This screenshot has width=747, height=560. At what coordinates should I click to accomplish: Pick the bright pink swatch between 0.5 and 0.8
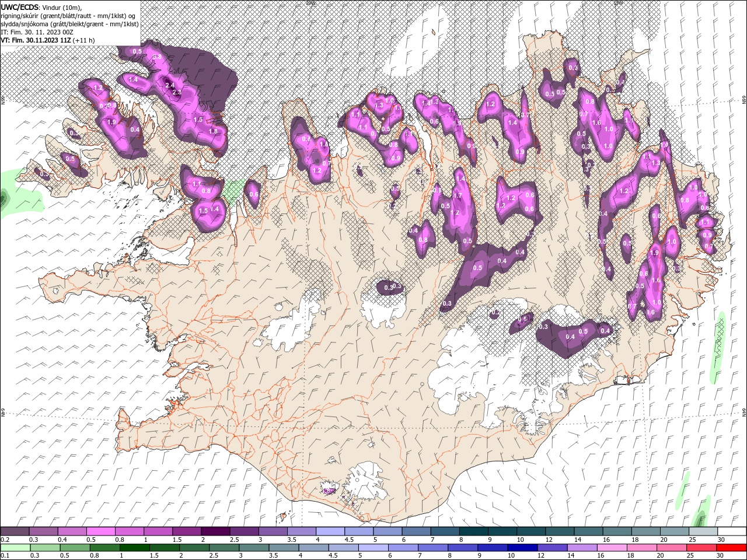point(100,531)
